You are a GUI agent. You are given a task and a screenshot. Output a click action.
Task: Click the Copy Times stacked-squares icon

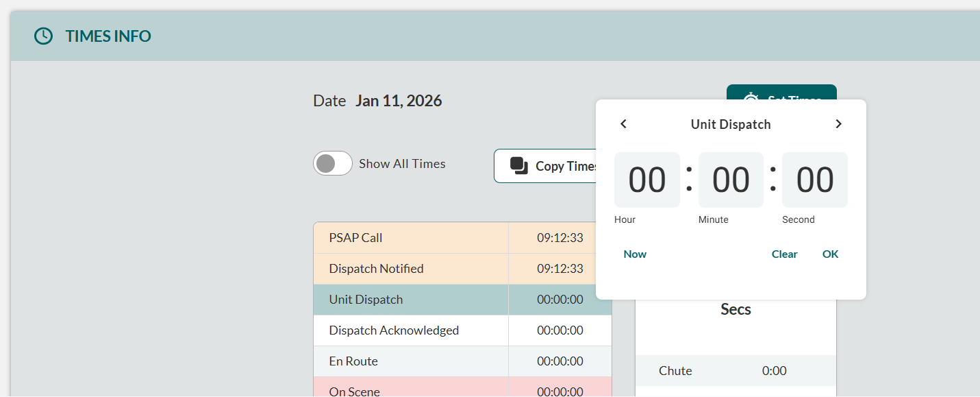519,166
